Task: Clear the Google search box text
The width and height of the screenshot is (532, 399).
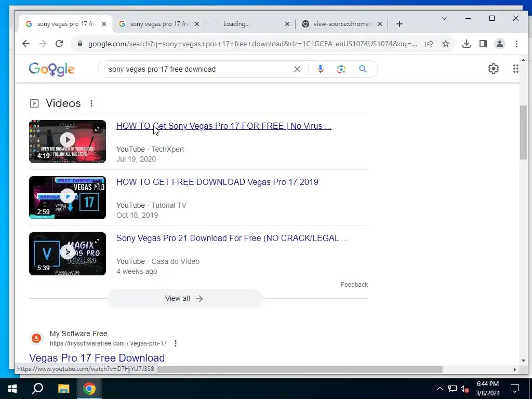Action: point(297,69)
